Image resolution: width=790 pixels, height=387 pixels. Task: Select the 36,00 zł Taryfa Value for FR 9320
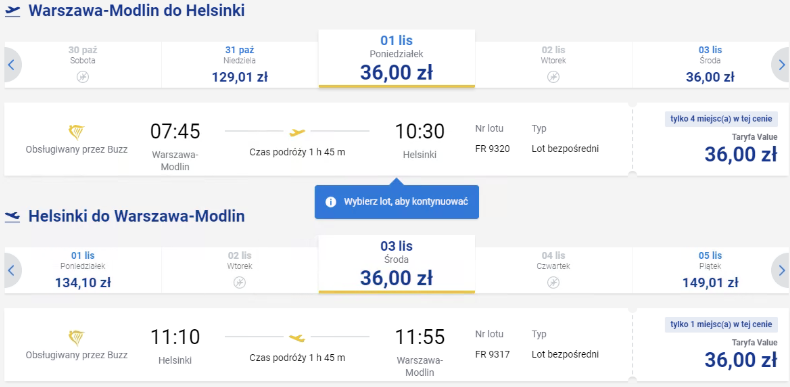click(x=710, y=140)
